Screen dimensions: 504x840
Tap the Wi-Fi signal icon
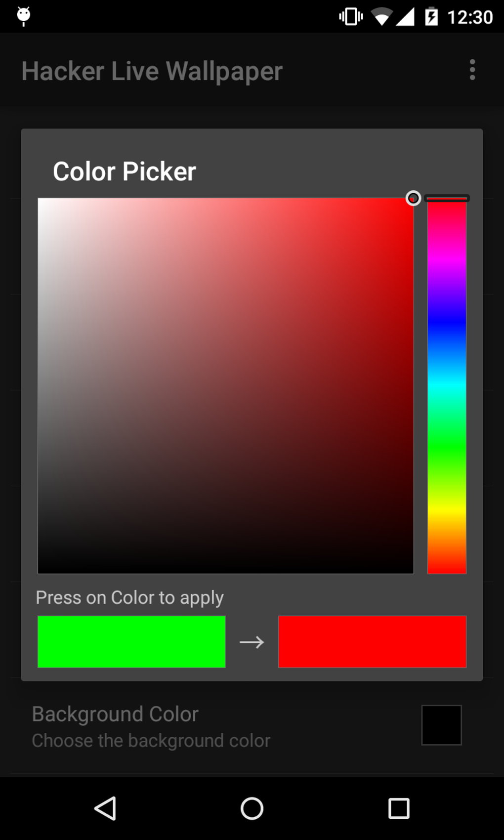(x=381, y=17)
